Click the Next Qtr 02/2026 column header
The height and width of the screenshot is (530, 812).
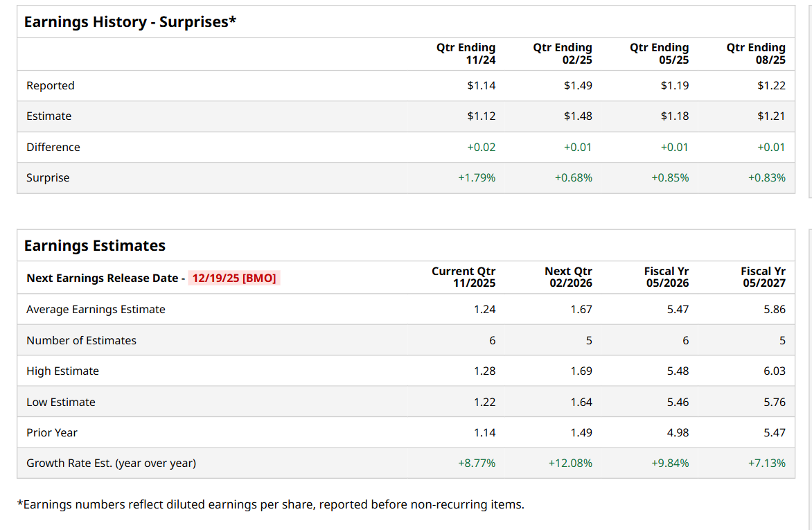point(568,277)
